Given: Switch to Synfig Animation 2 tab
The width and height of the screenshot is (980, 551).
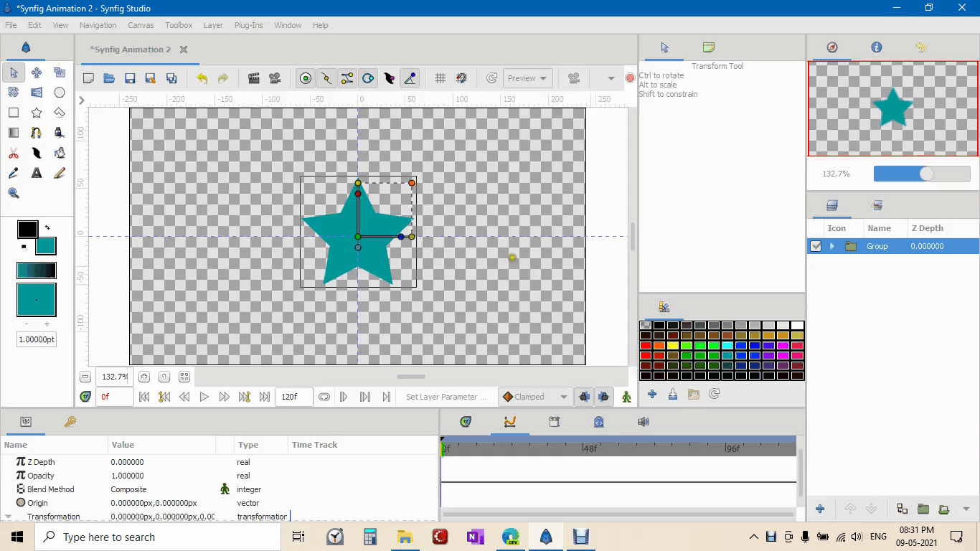Looking at the screenshot, I should pyautogui.click(x=131, y=50).
